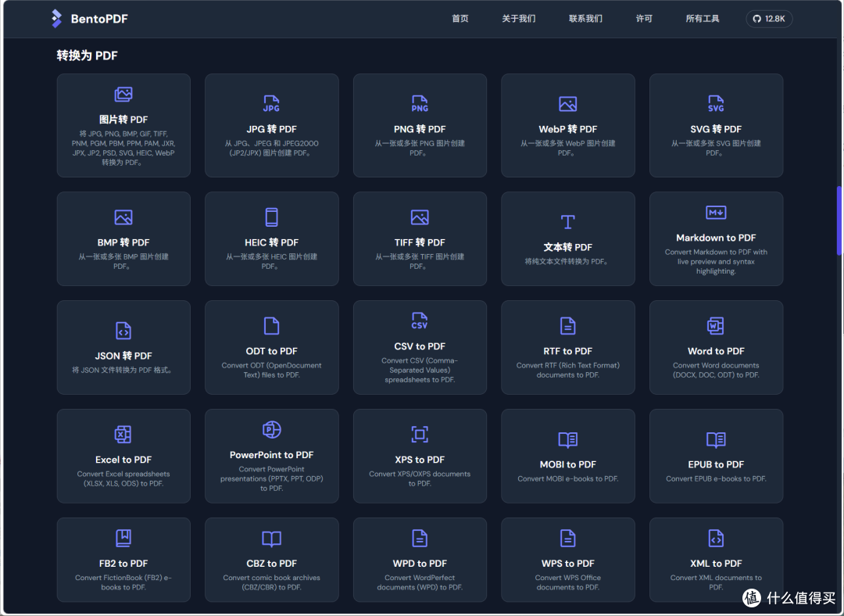
Task: Click the PNG file icon
Action: (420, 103)
